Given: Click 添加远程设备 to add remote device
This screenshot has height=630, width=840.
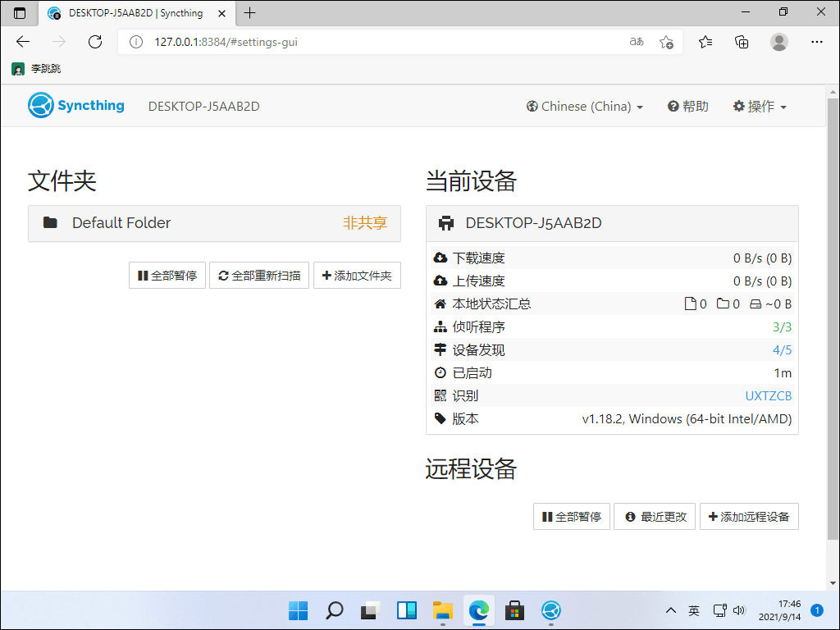Looking at the screenshot, I should coord(748,517).
